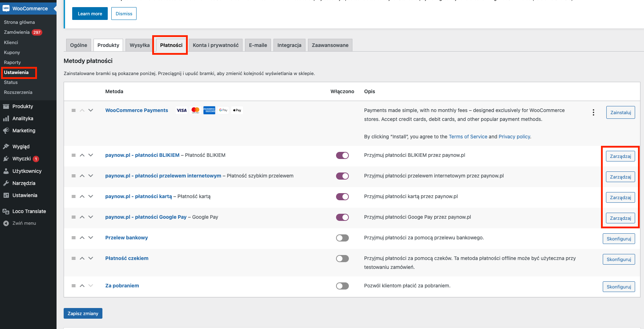Click the Wtyczki plug icon
Screen dimensions: 644x329
click(6, 159)
